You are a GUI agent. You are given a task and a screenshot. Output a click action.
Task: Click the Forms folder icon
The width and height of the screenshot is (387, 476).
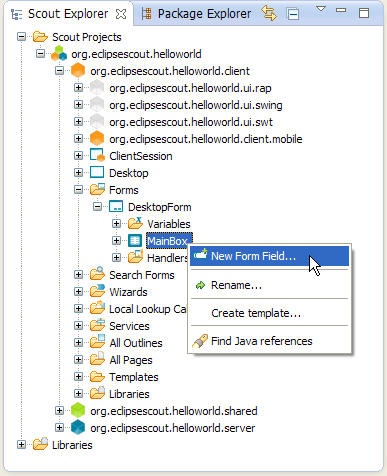point(97,189)
